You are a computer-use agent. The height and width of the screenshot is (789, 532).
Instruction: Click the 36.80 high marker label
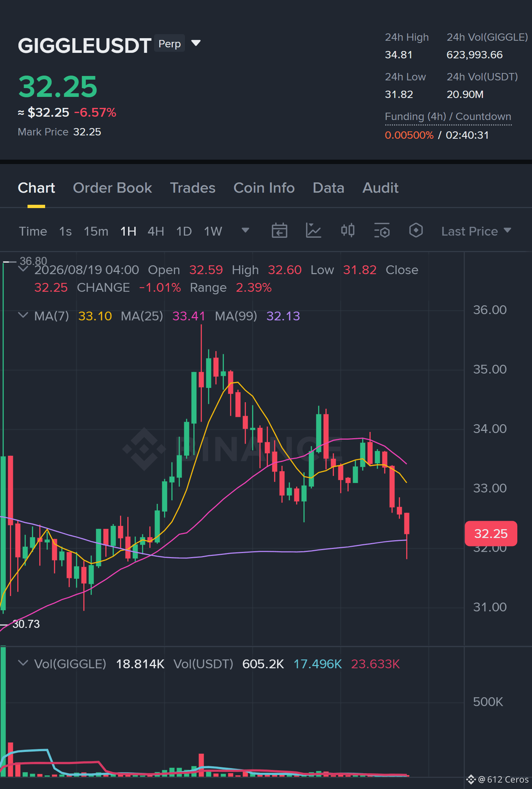[33, 261]
